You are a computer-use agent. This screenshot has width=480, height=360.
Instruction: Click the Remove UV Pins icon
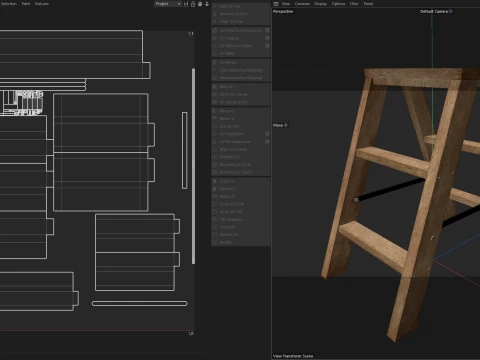point(215,14)
